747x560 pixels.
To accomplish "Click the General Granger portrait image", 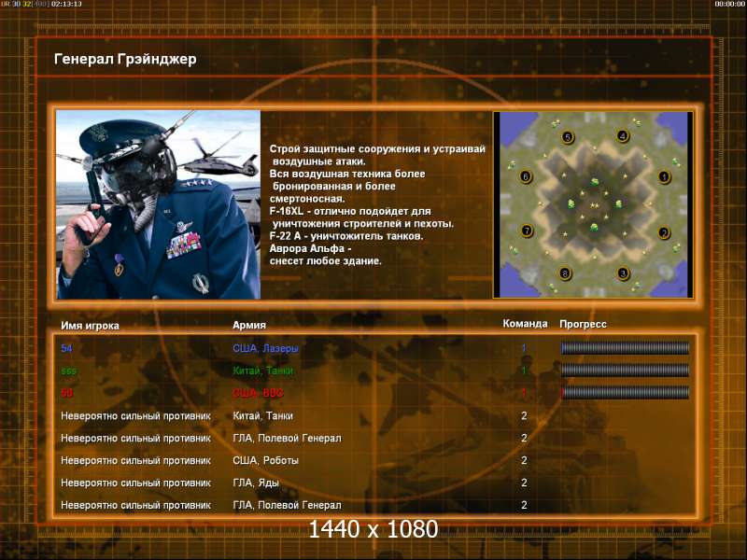I will 158,204.
